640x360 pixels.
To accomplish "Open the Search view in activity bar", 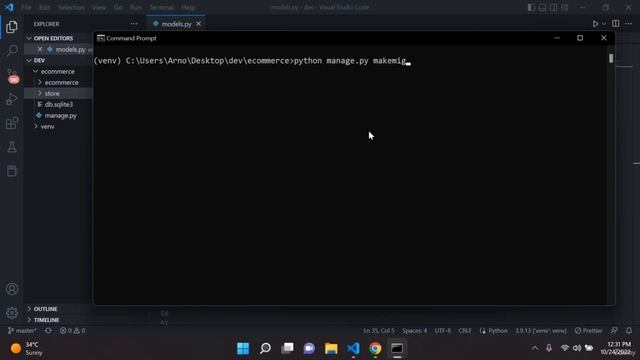I will tap(12, 51).
